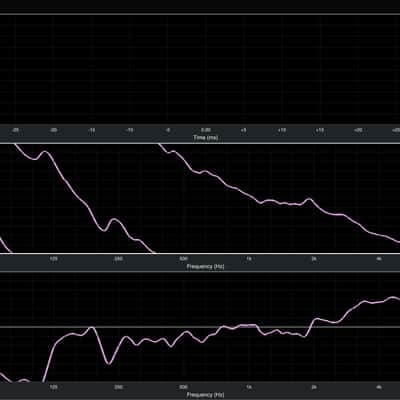The height and width of the screenshot is (400, 400).
Task: Click the +5 tick on the time axis
Action: coord(244,130)
